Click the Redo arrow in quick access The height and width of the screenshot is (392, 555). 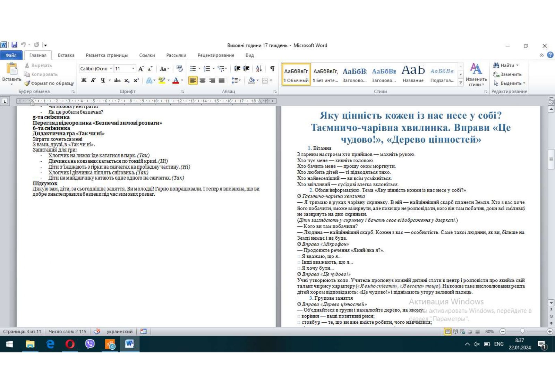36,45
